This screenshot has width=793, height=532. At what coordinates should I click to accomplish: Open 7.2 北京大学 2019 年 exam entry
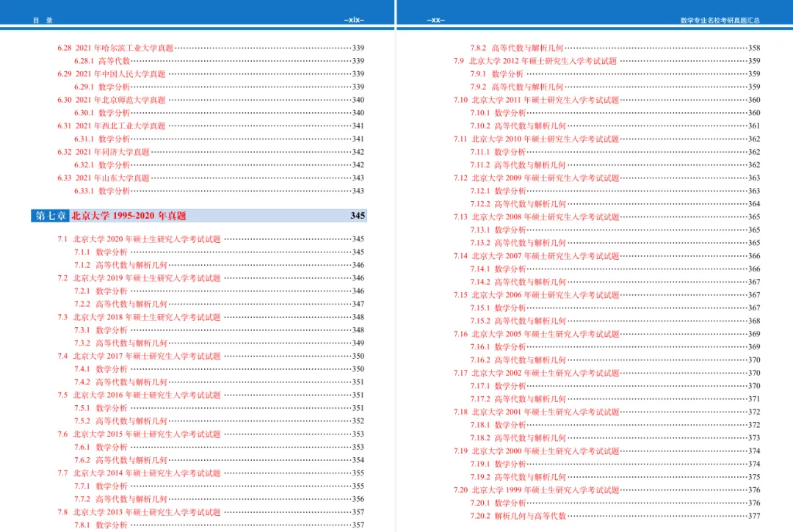point(211,278)
